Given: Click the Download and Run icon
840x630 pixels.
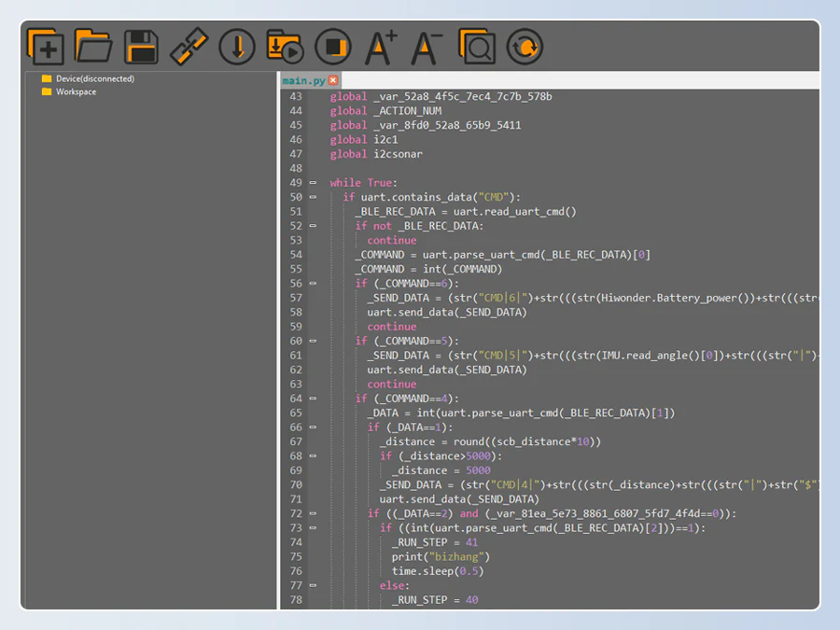Looking at the screenshot, I should coord(285,47).
